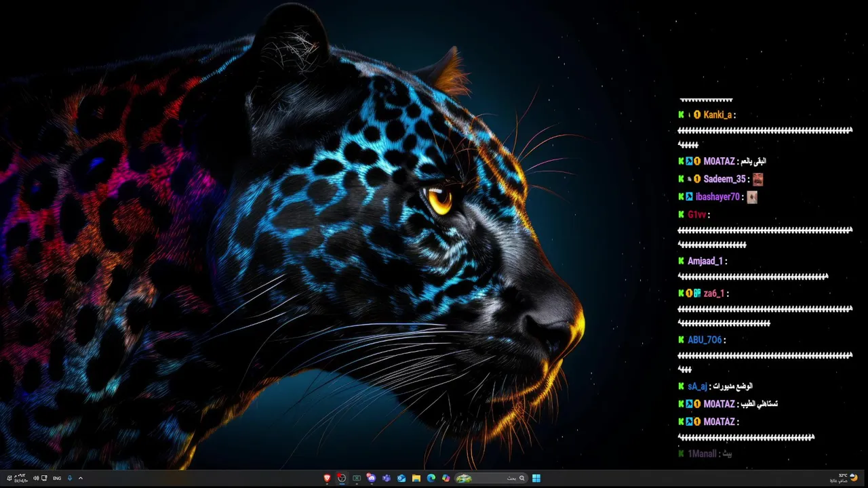Screen dimensions: 868x488
Task: Click the blue microphone tray icon
Action: click(70, 478)
